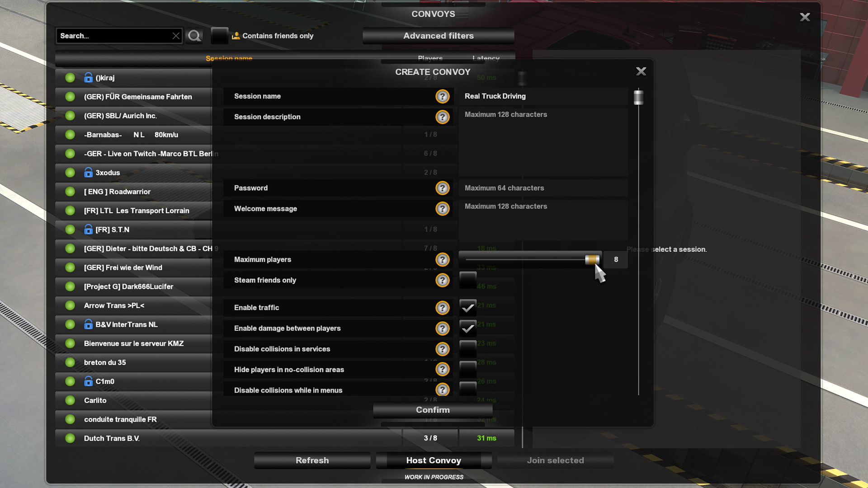The image size is (868, 488).
Task: Open Advanced filters panel
Action: (439, 36)
